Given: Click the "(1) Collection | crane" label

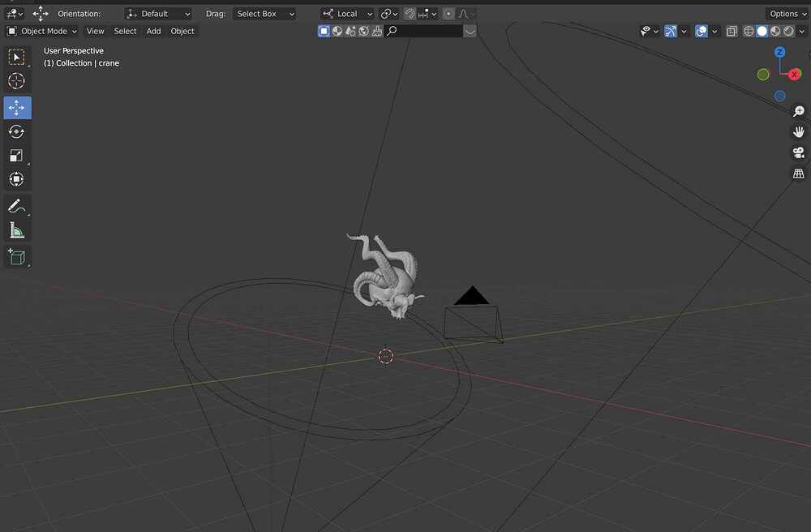Looking at the screenshot, I should [81, 63].
